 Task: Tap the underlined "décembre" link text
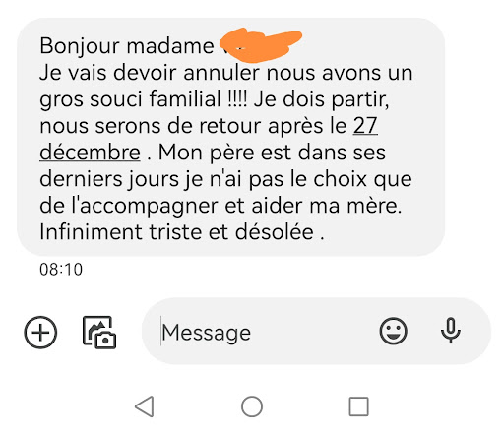pos(90,153)
